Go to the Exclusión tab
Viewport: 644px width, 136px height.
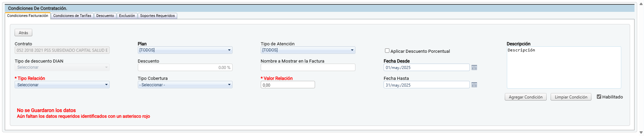pos(127,16)
